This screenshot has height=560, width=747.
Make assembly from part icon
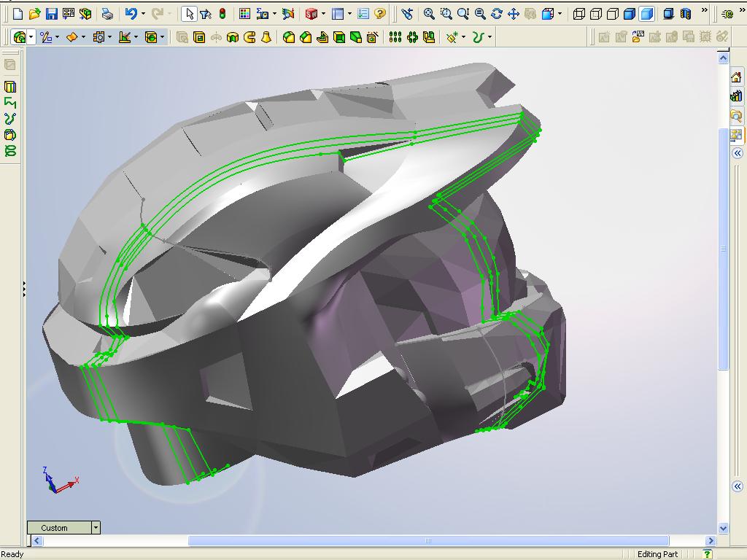click(85, 14)
